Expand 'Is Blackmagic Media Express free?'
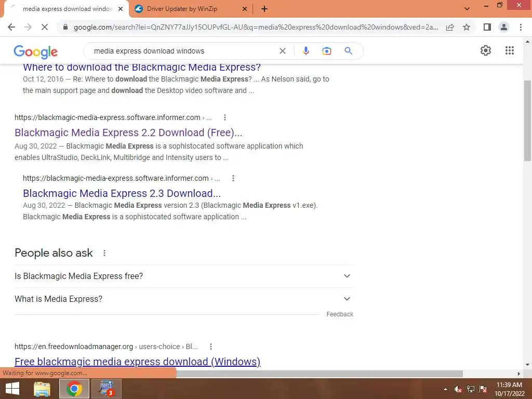This screenshot has height=399, width=532. click(184, 276)
